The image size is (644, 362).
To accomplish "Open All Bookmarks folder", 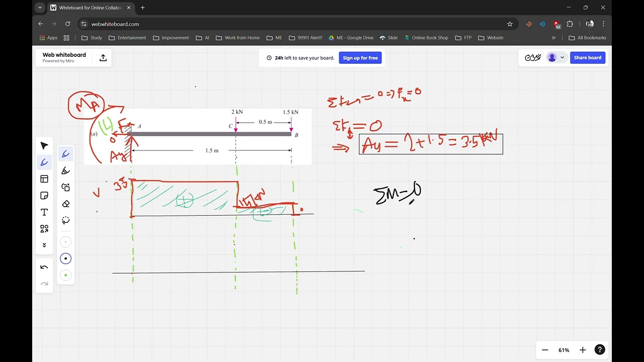I will [587, 38].
